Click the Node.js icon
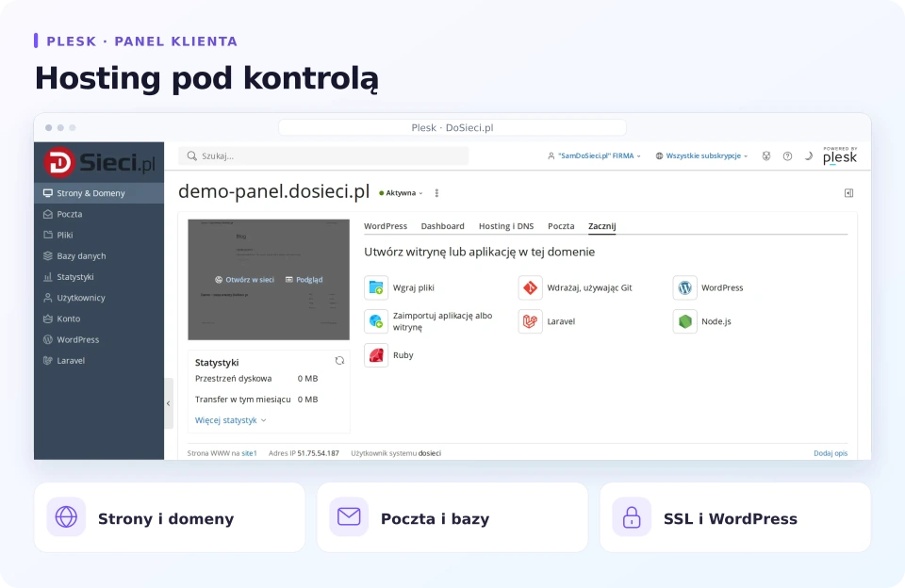 [x=684, y=321]
